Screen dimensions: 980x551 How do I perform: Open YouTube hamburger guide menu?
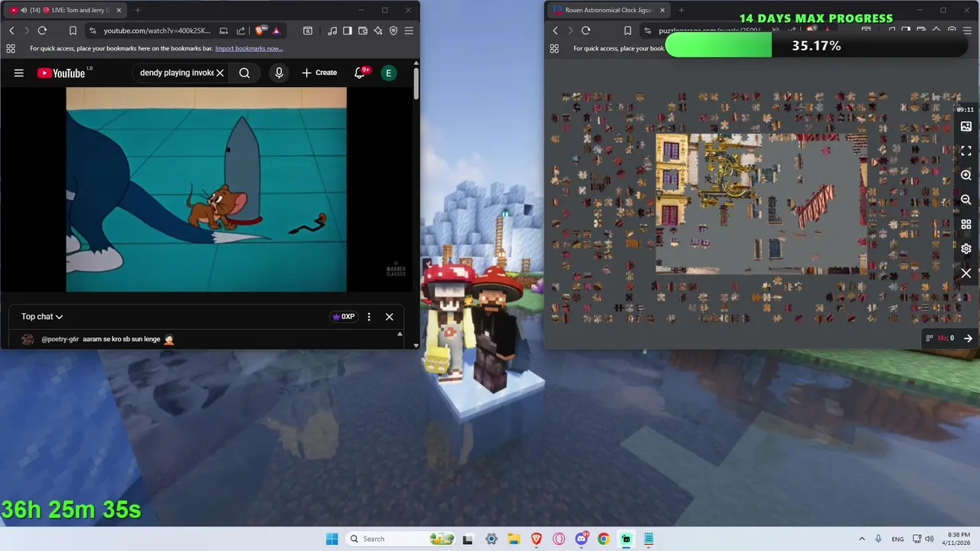[x=19, y=73]
